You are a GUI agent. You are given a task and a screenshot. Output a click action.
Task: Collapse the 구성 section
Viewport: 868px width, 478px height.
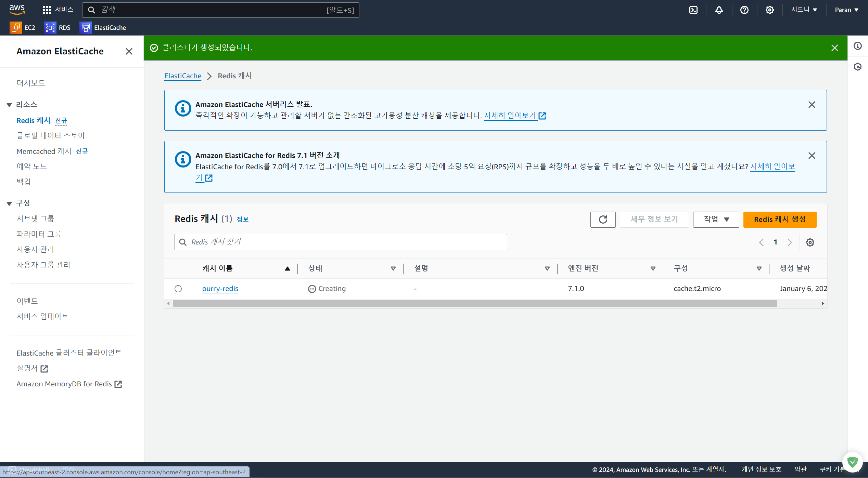pyautogui.click(x=9, y=204)
